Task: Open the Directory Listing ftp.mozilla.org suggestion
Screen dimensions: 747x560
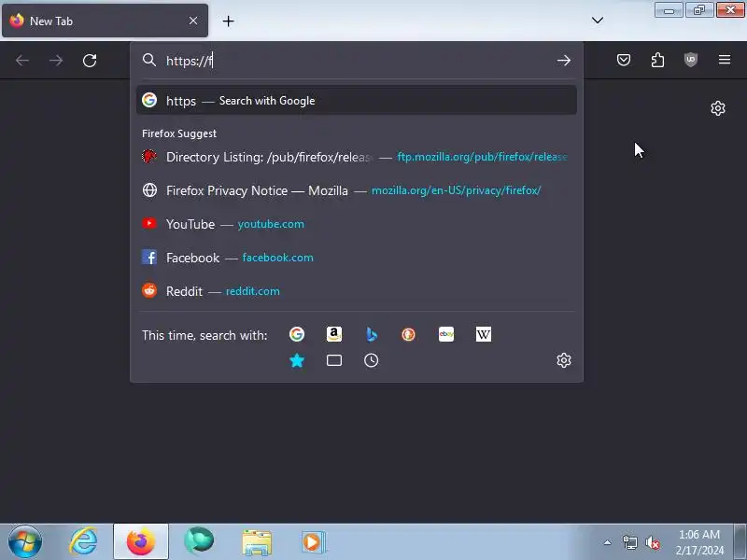Action: [357, 157]
